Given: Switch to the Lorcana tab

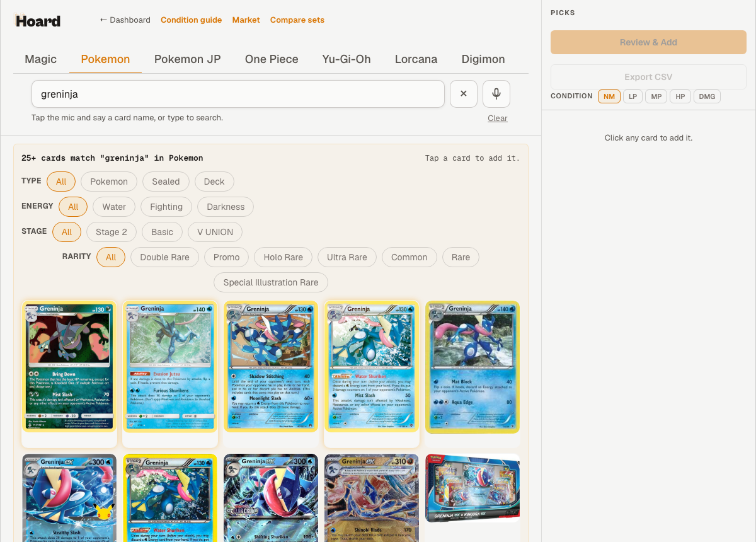Looking at the screenshot, I should [x=416, y=59].
